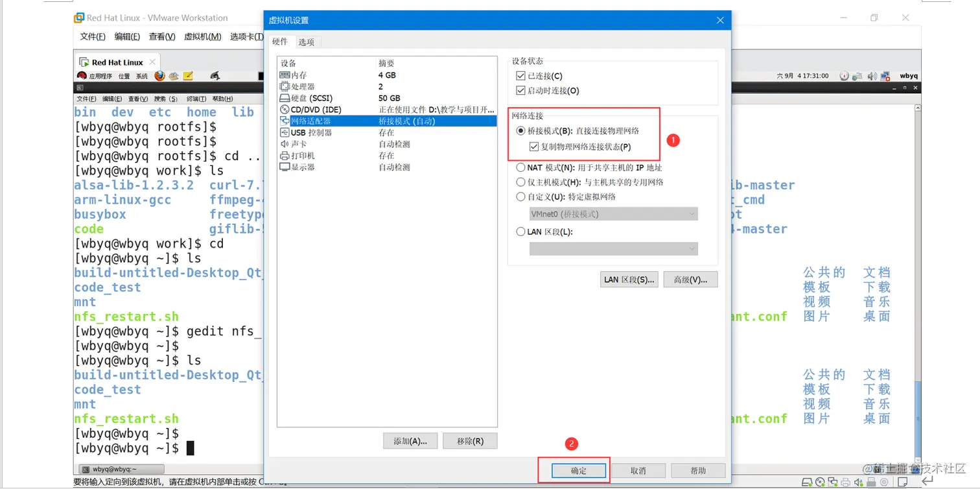Select the 桥接模式(B) radio button
The height and width of the screenshot is (489, 980).
[x=520, y=131]
